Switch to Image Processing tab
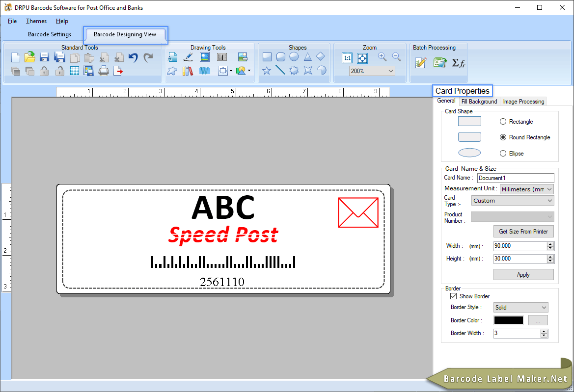Image resolution: width=574 pixels, height=392 pixels. (x=523, y=102)
